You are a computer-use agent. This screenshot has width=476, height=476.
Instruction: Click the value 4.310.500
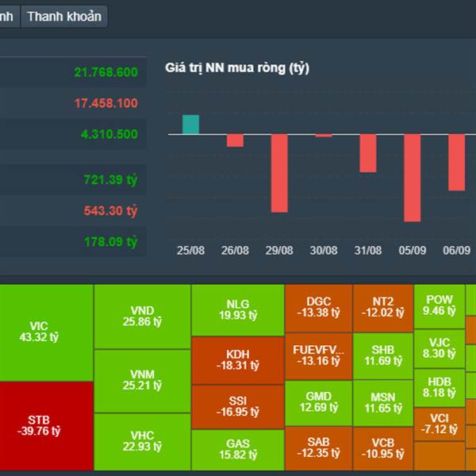[x=109, y=134]
